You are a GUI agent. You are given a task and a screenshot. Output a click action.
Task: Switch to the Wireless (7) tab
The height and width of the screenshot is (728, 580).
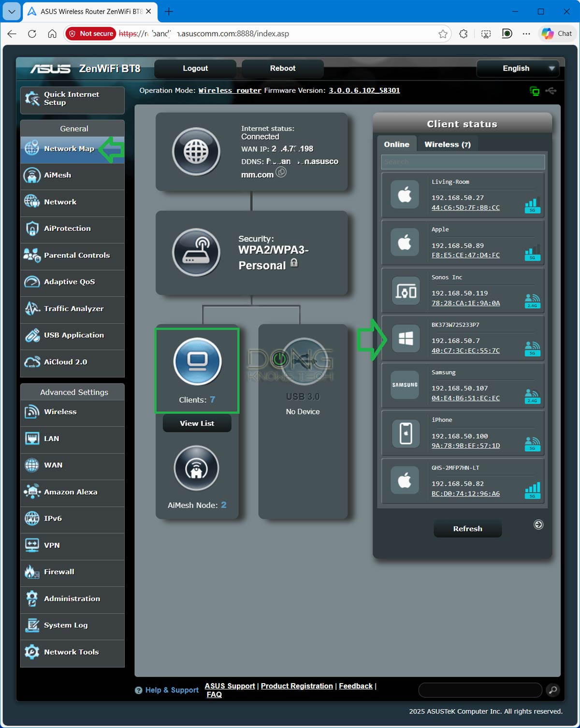pyautogui.click(x=448, y=144)
